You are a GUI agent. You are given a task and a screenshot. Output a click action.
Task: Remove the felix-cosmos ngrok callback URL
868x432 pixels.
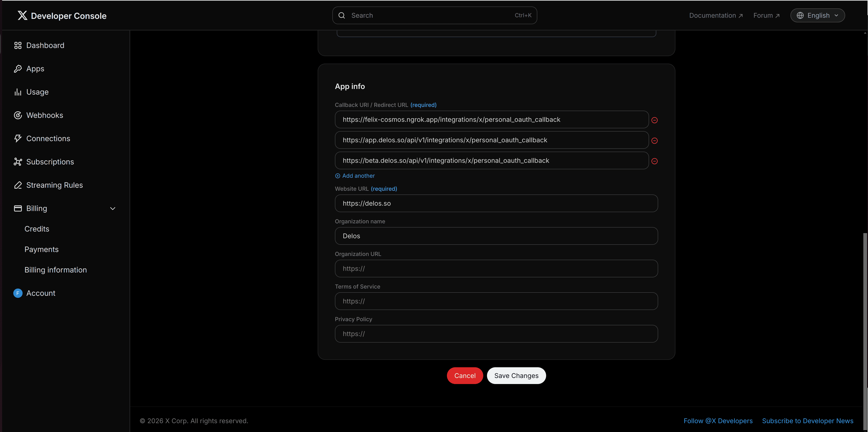(x=654, y=120)
